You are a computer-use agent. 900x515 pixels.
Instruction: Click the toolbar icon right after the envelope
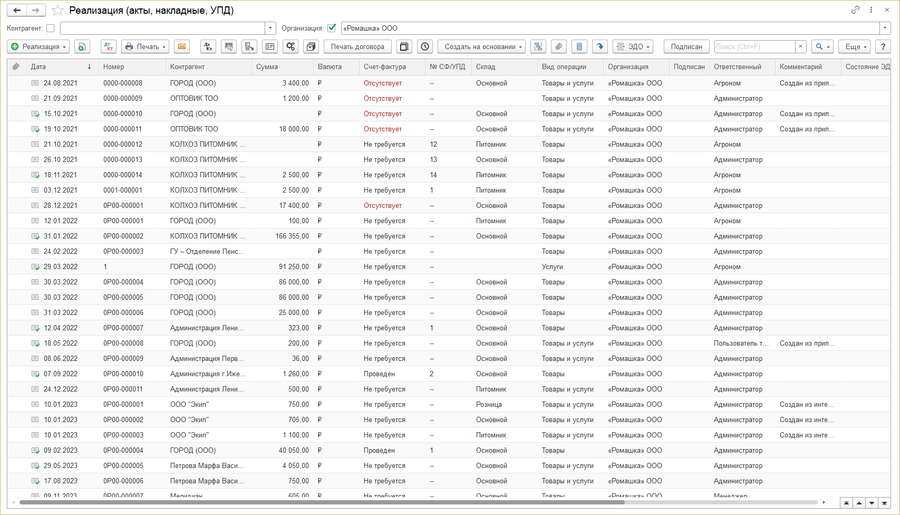click(x=208, y=47)
